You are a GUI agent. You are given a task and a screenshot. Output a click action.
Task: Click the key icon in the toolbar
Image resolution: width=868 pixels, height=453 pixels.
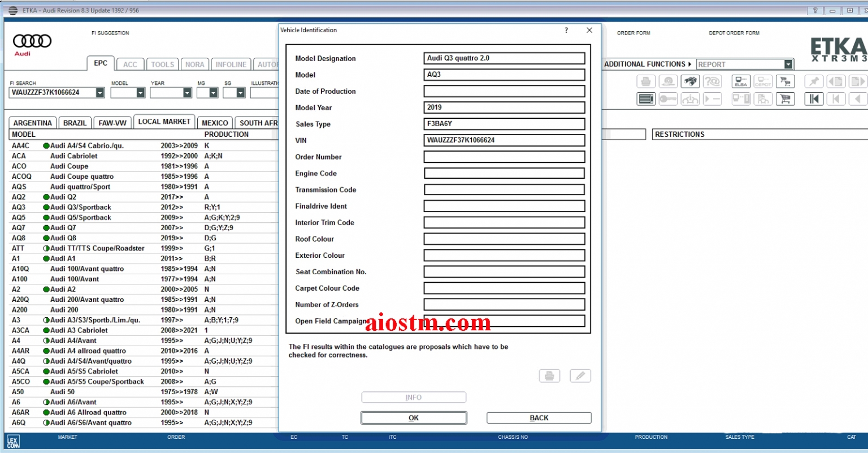point(668,98)
